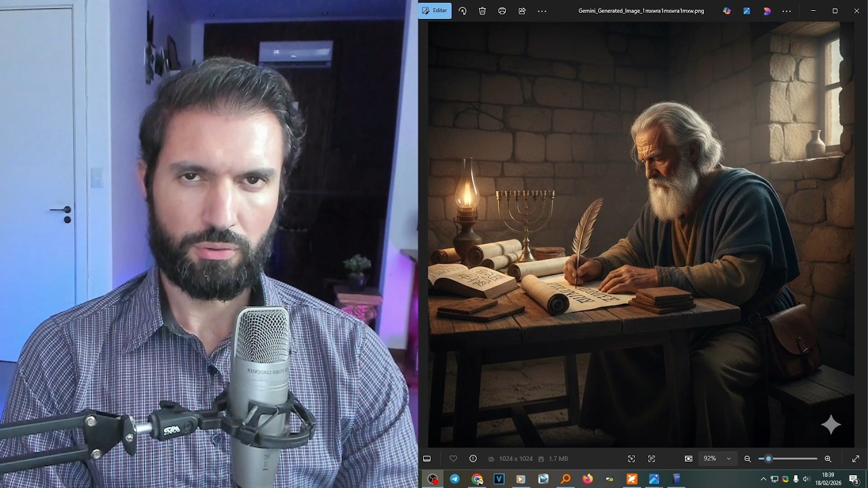
Task: Open the V app icon in taskbar
Action: (499, 479)
